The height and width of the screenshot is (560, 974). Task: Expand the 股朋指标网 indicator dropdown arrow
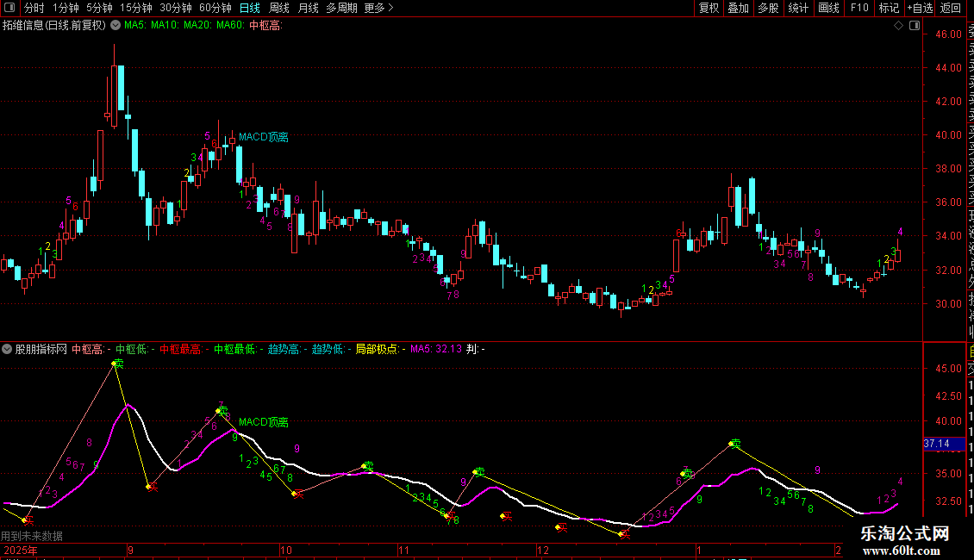point(8,350)
